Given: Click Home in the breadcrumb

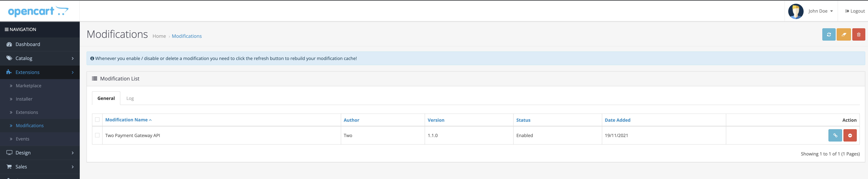Looking at the screenshot, I should 159,36.
